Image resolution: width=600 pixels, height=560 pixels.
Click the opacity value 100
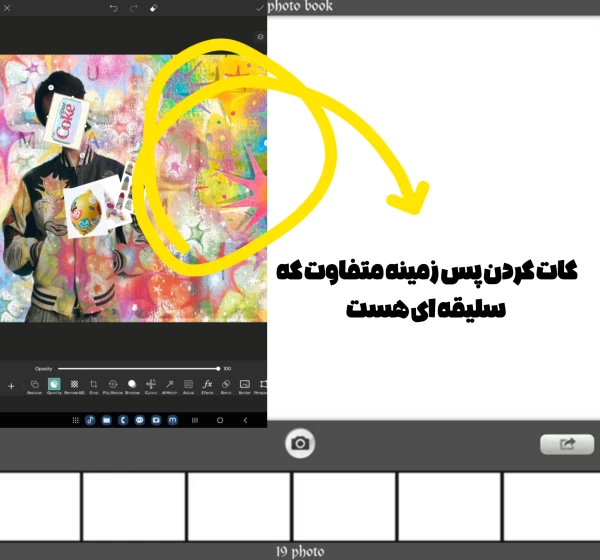point(227,369)
